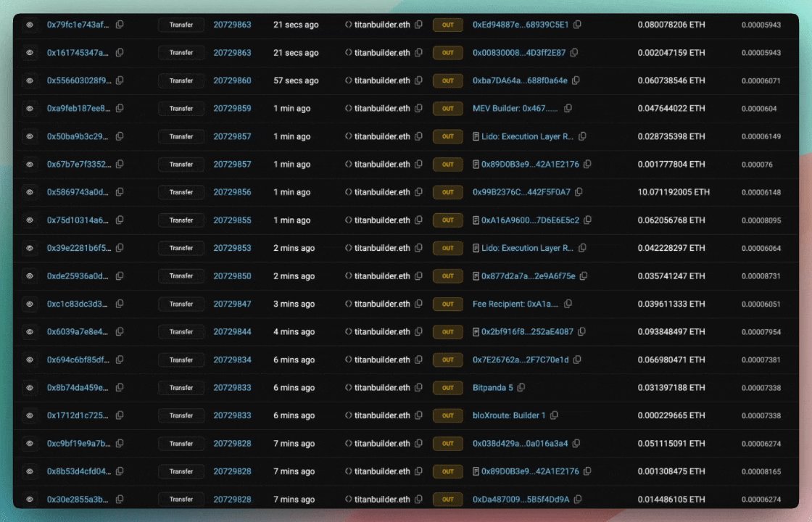812x522 pixels.
Task: Click OUT badge on Bitpanda 5 row
Action: pyautogui.click(x=448, y=387)
